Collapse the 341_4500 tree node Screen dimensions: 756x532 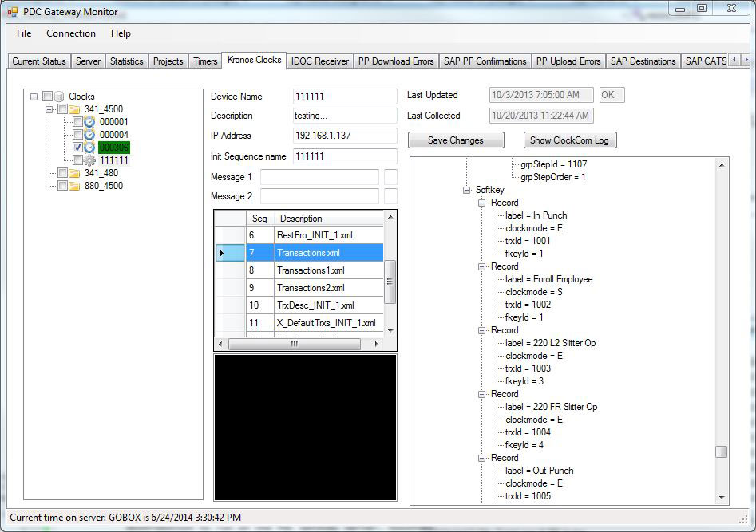(49, 109)
